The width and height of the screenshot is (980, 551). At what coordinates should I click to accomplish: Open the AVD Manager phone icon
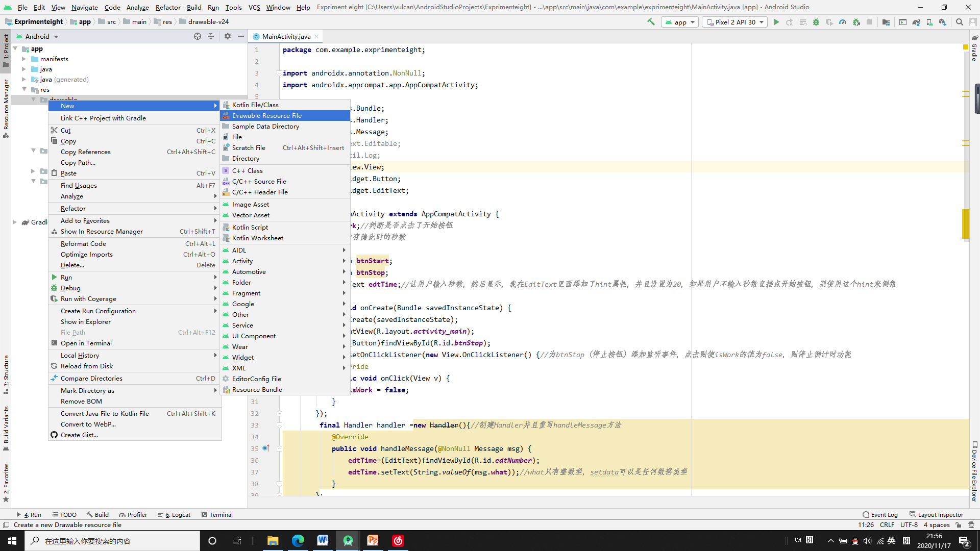click(929, 22)
